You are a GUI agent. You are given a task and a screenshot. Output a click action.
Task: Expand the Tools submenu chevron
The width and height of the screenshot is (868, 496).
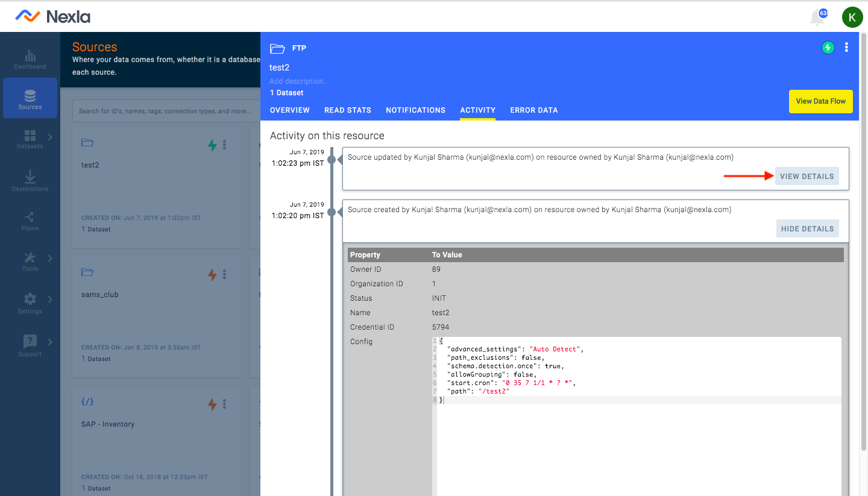[x=50, y=259]
